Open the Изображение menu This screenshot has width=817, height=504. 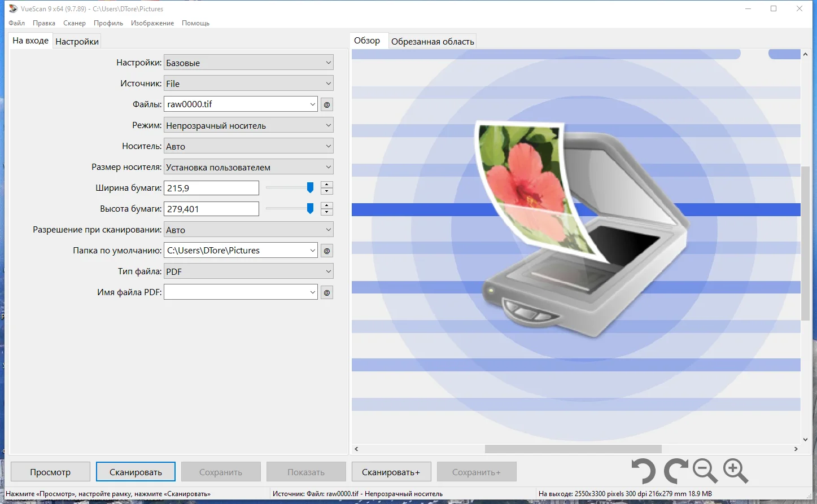tap(152, 23)
